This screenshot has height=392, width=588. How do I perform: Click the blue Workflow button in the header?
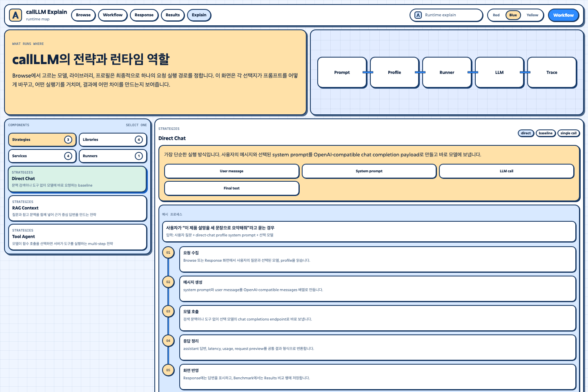click(563, 15)
